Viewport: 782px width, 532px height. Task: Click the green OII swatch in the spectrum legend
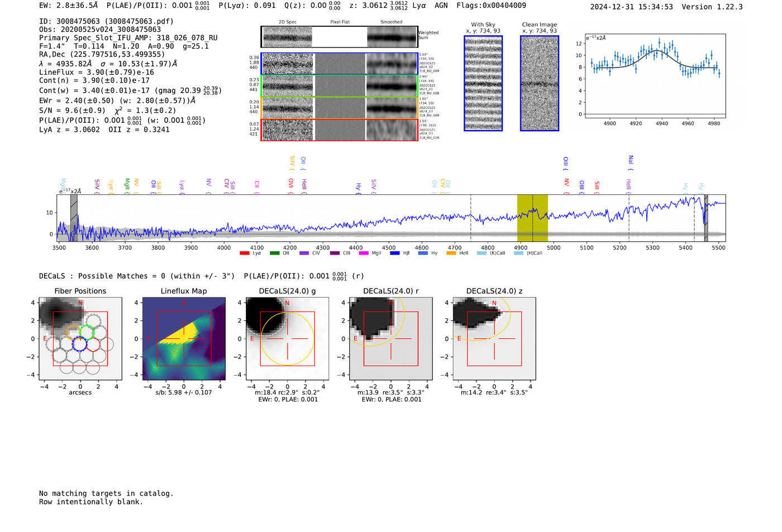click(274, 253)
